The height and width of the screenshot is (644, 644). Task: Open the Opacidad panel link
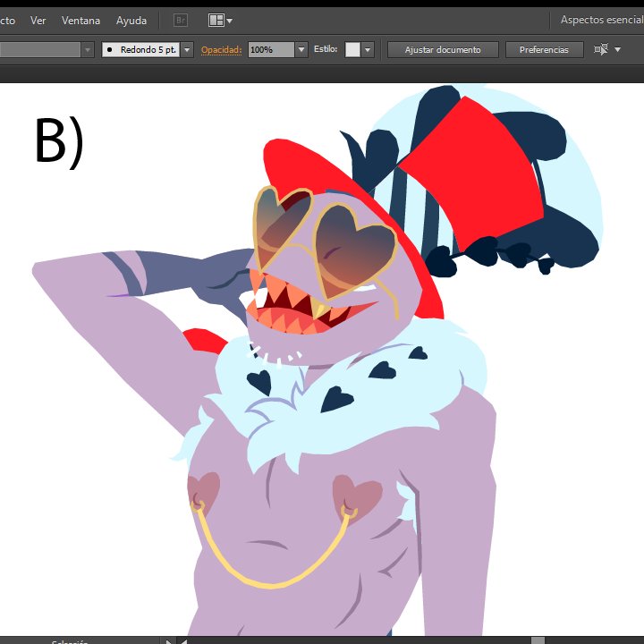click(221, 50)
